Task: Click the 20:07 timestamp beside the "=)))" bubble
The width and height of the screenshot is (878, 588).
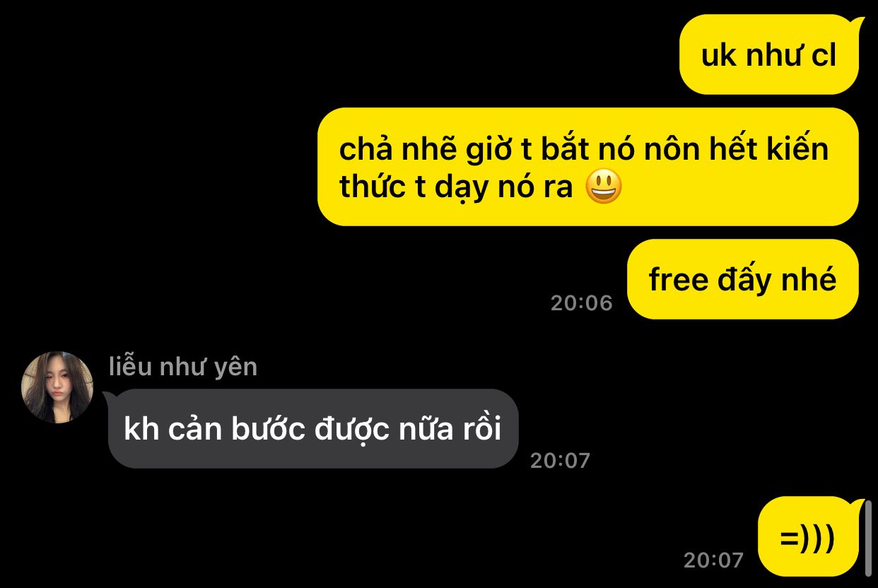Action: (x=713, y=560)
